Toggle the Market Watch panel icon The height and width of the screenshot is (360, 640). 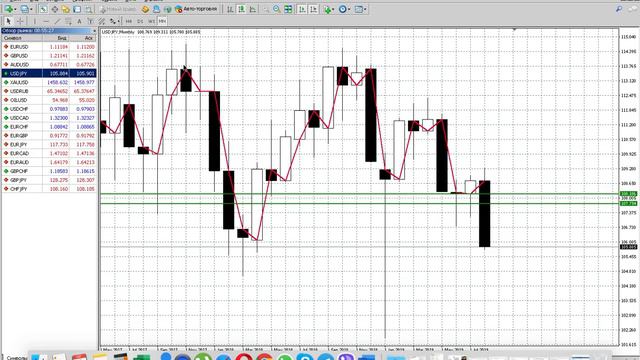coord(43,9)
